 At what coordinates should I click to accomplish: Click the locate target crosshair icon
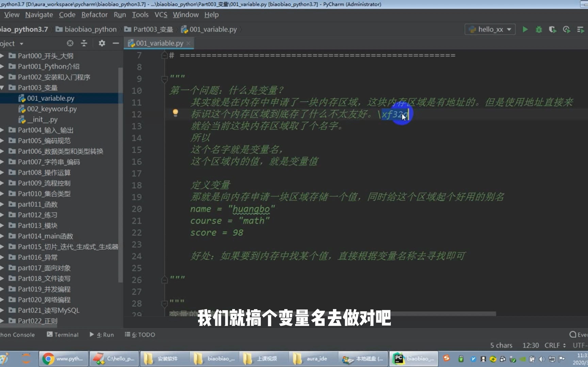70,43
